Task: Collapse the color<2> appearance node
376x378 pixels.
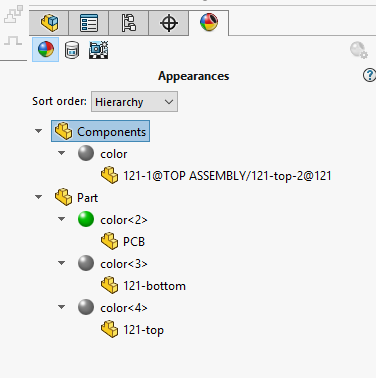Action: point(62,219)
